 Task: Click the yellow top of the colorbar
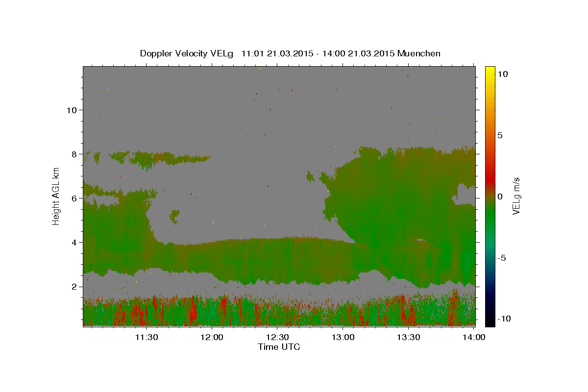(x=490, y=70)
